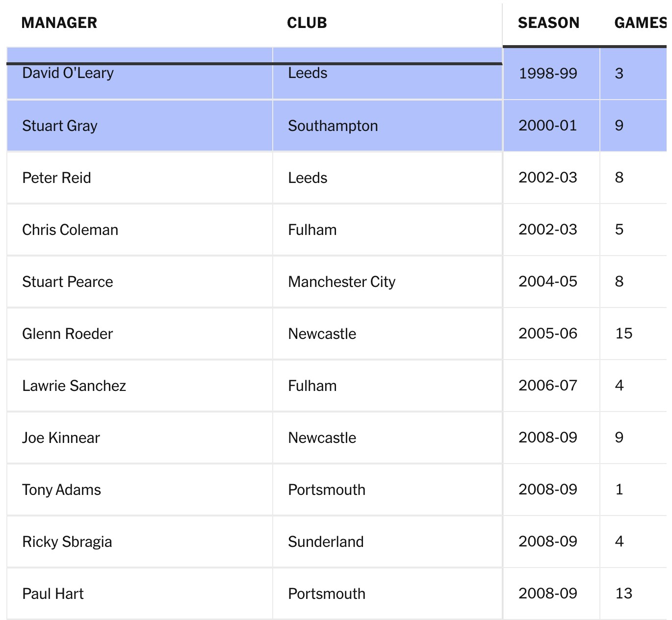
Task: Click the Sunderland club cell
Action: [x=326, y=542]
